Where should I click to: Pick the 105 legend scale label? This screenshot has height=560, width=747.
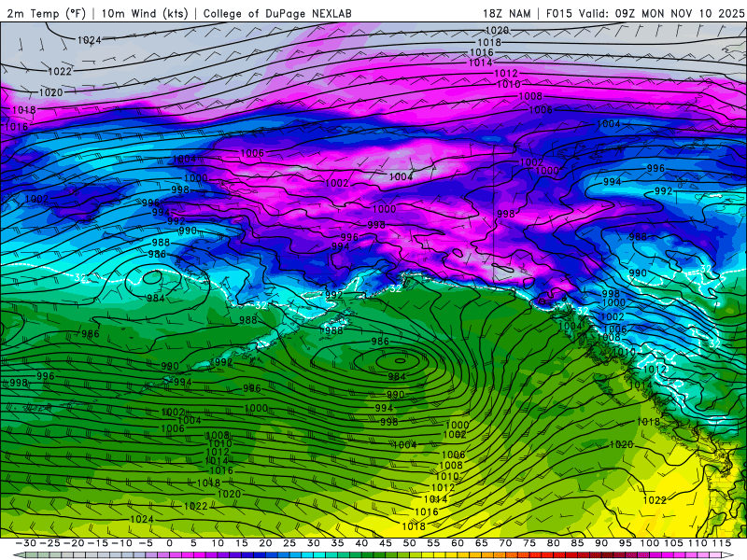[x=673, y=543]
